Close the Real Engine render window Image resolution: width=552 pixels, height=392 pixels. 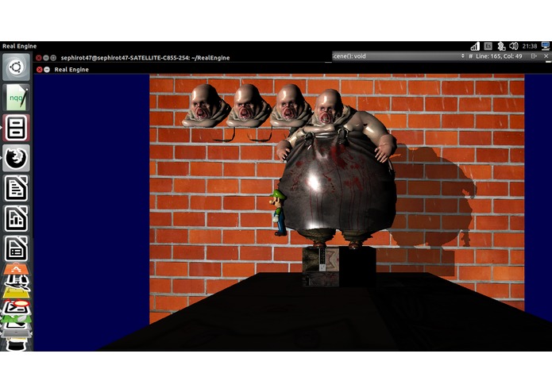[40, 70]
